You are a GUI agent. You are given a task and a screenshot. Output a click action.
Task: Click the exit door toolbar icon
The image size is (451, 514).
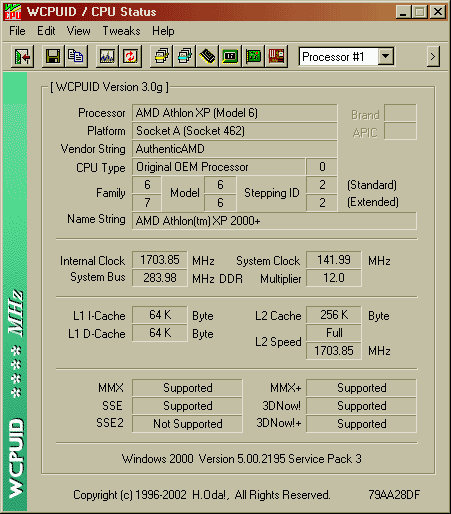(x=22, y=57)
